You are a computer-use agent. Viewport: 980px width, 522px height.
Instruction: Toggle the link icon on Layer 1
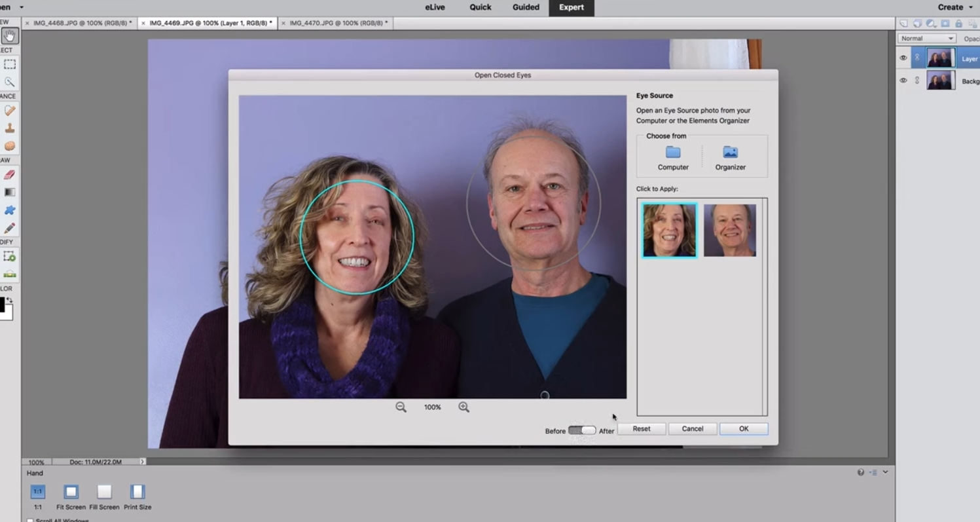click(917, 58)
